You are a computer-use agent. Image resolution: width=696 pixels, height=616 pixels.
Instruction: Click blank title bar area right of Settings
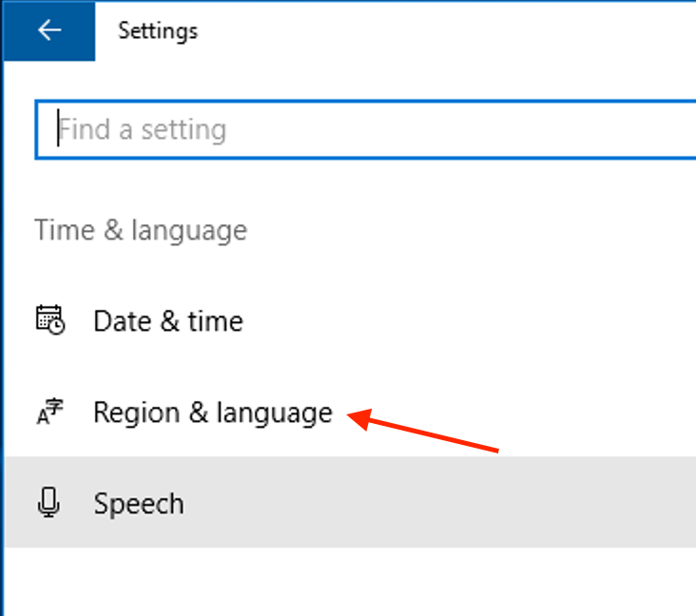tap(444, 31)
